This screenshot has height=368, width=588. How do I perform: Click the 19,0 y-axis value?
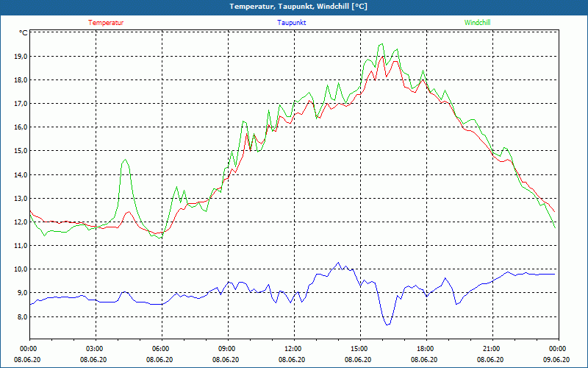coord(21,57)
